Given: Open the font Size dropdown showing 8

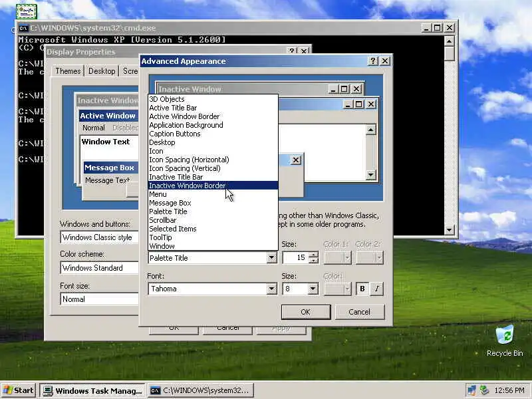Looking at the screenshot, I should point(313,289).
